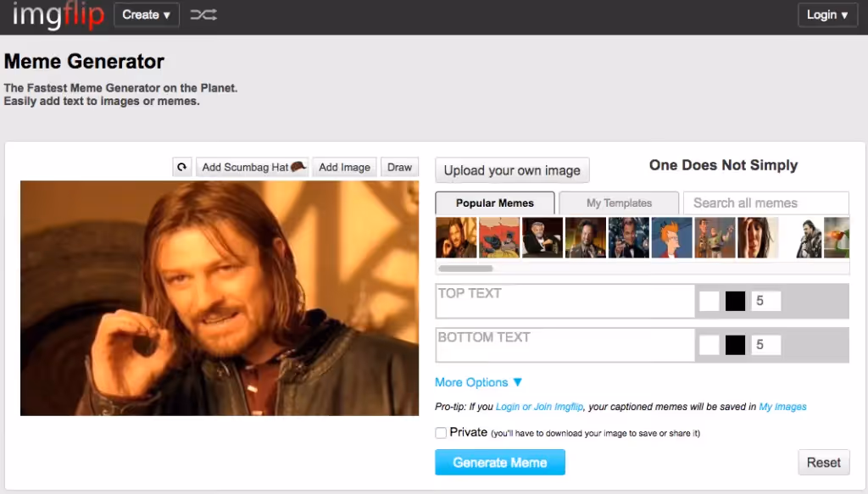The height and width of the screenshot is (494, 868).
Task: Focus the Search all memes field
Action: (x=766, y=203)
